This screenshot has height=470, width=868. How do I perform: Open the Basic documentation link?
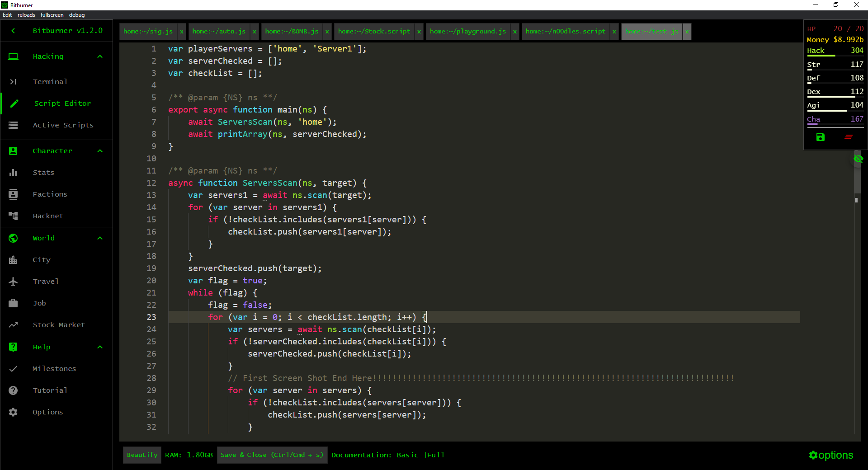pos(407,455)
